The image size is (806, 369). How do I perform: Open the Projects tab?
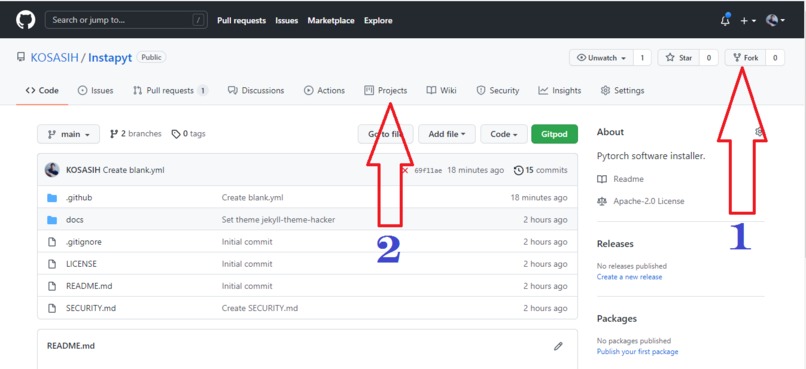click(386, 90)
